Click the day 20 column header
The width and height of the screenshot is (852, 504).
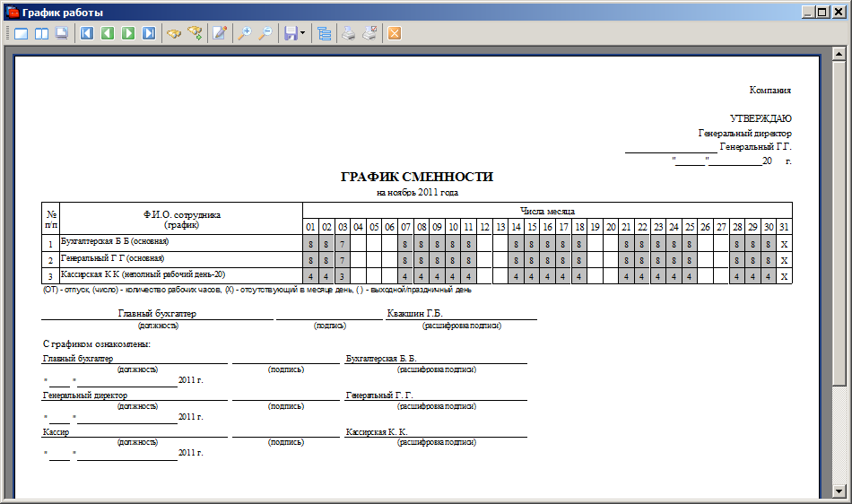(611, 227)
